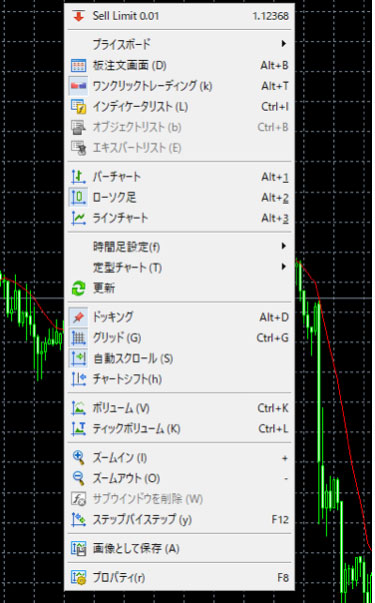Toggle ボリューム (V) display
The width and height of the screenshot is (375, 603).
coord(179,408)
